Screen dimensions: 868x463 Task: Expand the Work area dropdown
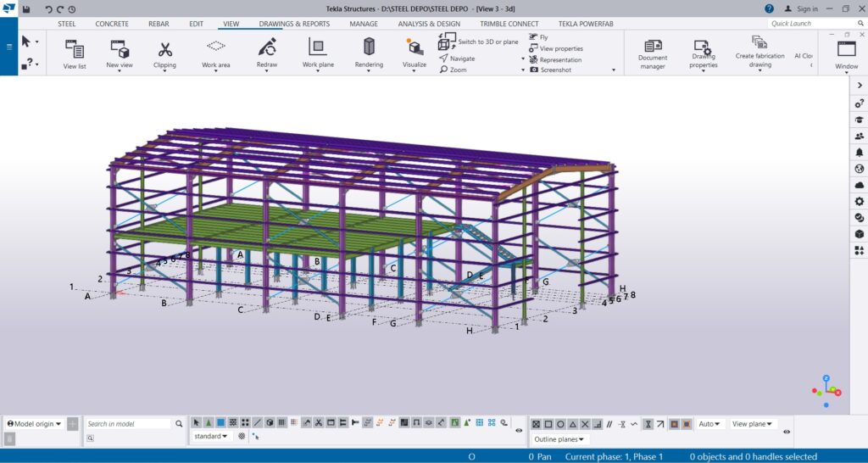point(215,71)
